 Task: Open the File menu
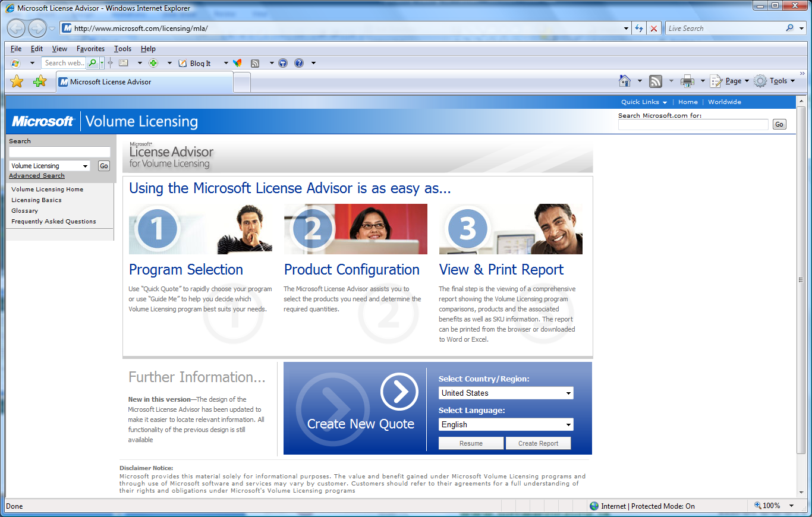16,49
